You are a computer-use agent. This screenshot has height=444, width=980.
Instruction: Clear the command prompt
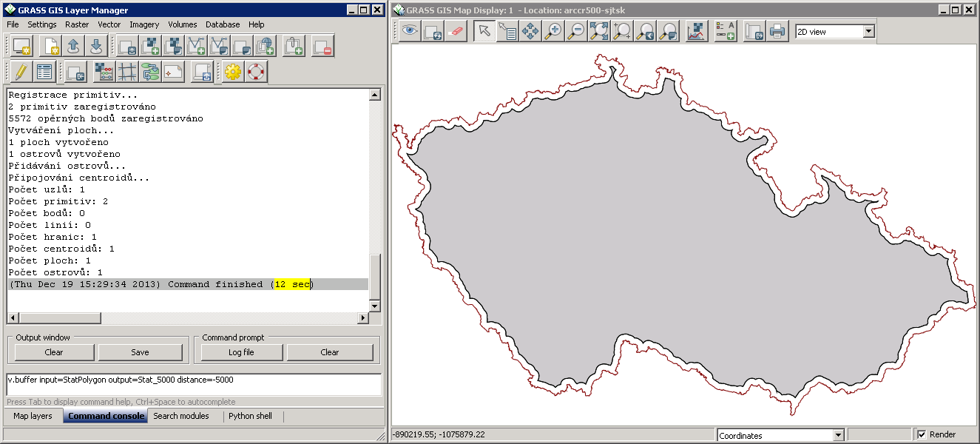pyautogui.click(x=330, y=352)
